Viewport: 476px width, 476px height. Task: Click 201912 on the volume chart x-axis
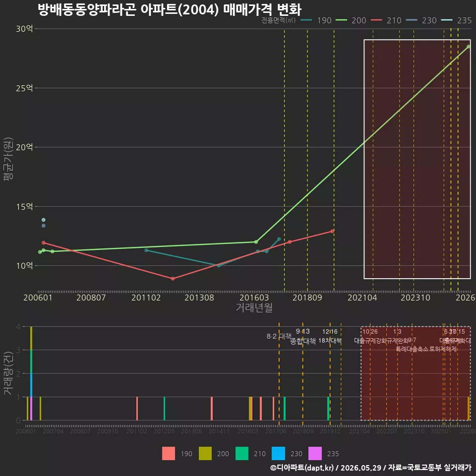coord(330,431)
